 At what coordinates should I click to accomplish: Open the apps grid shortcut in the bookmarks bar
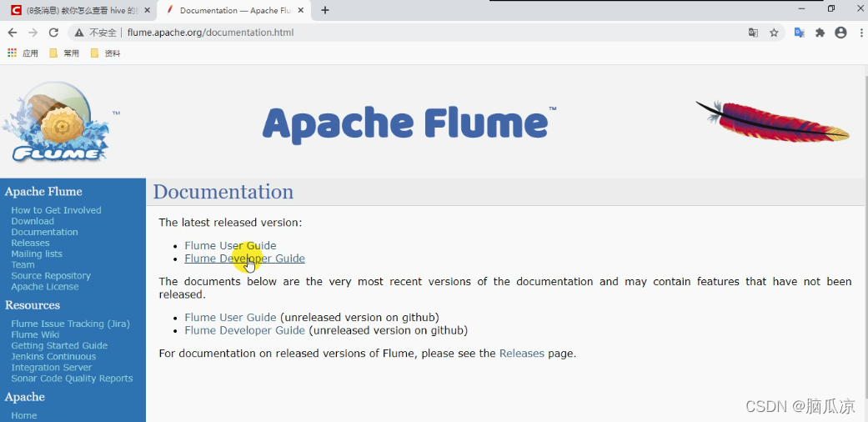[23, 53]
